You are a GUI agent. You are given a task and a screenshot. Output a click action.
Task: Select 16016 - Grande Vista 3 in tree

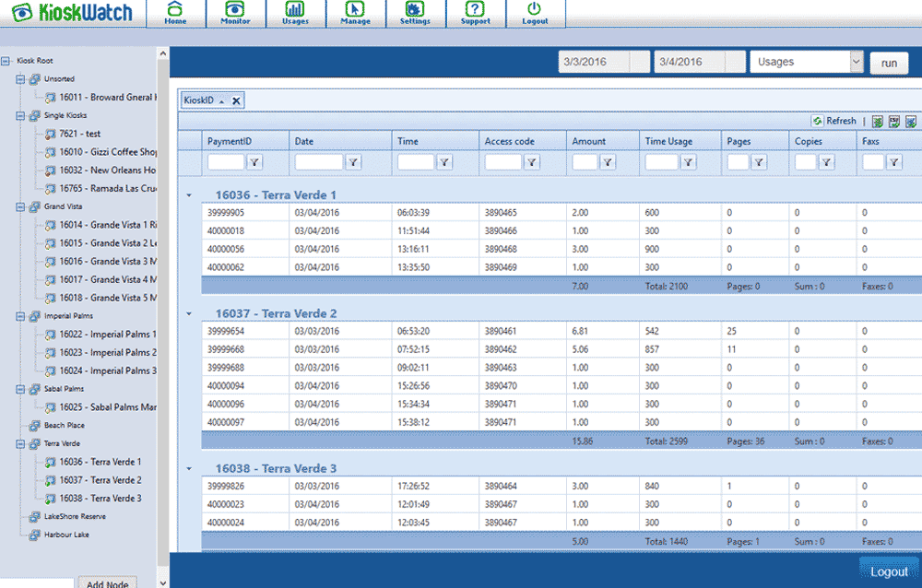108,262
